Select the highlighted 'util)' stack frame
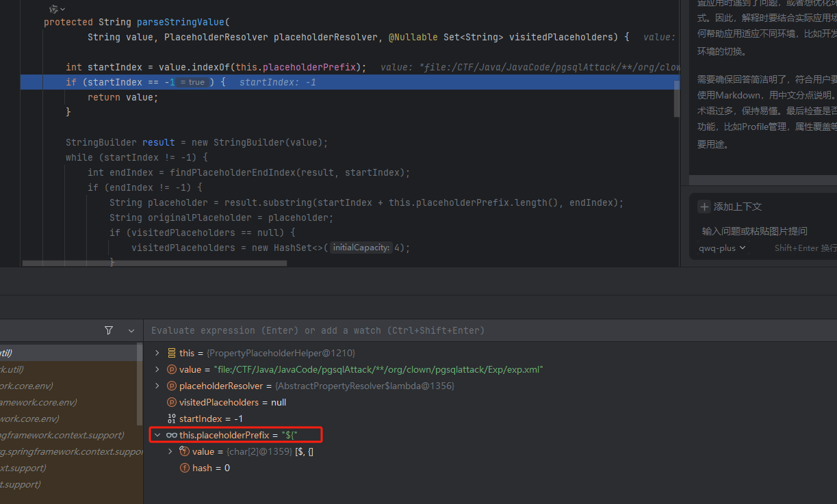This screenshot has width=837, height=504. tap(68, 353)
